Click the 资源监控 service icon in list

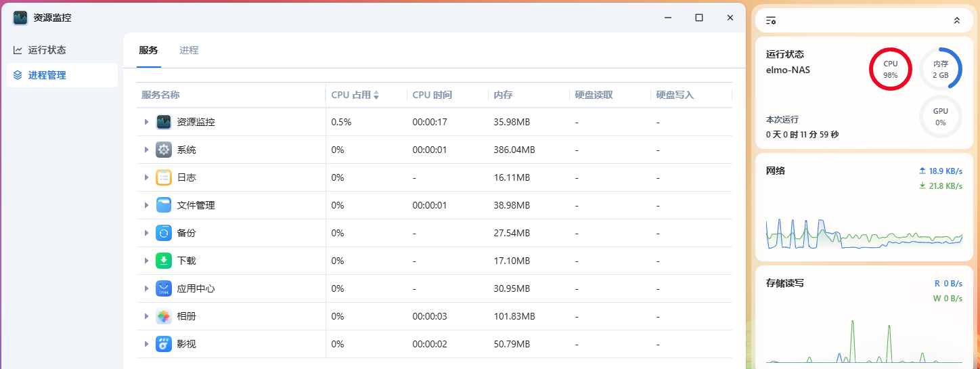[164, 122]
